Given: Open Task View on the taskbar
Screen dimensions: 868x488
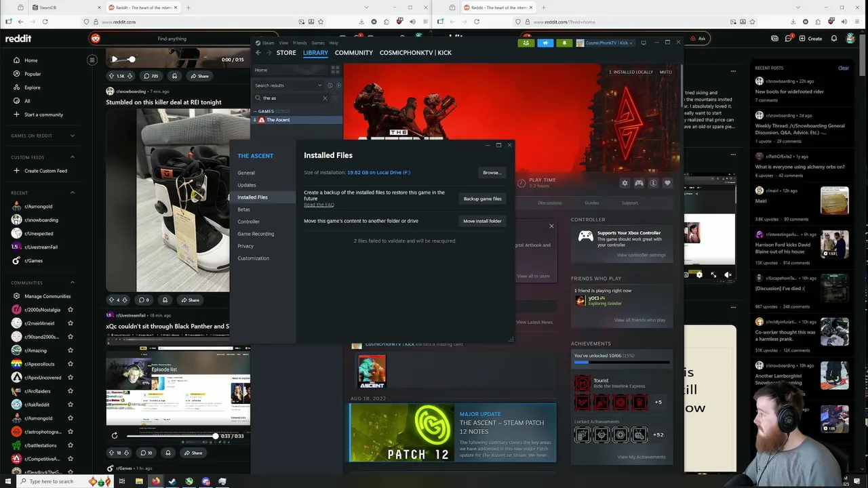Looking at the screenshot, I should coord(122,481).
